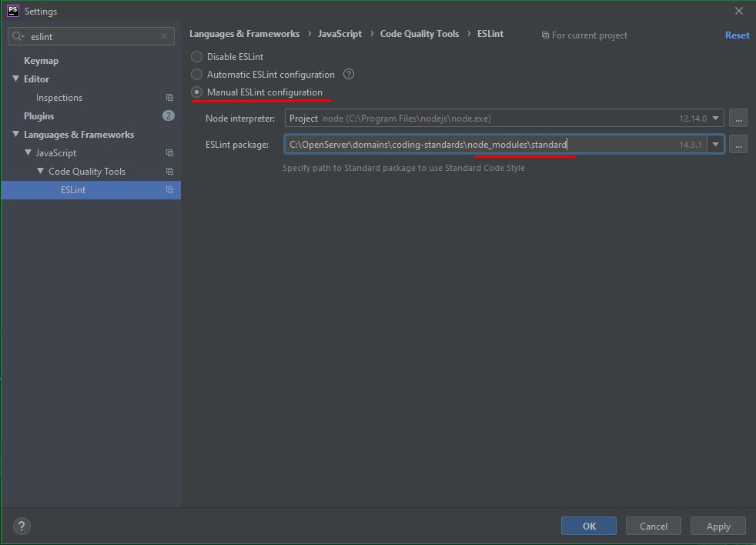Collapse the JavaScript tree node
Viewport: 756px width, 545px height.
(x=28, y=152)
